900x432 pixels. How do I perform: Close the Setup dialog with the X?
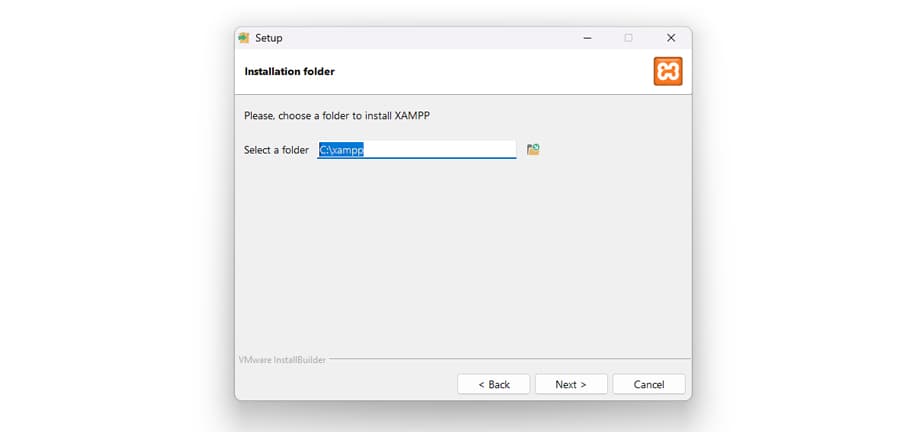point(670,38)
